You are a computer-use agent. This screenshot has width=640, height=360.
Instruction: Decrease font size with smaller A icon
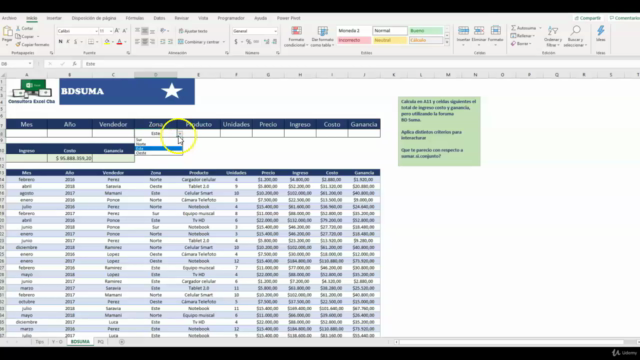click(124, 31)
